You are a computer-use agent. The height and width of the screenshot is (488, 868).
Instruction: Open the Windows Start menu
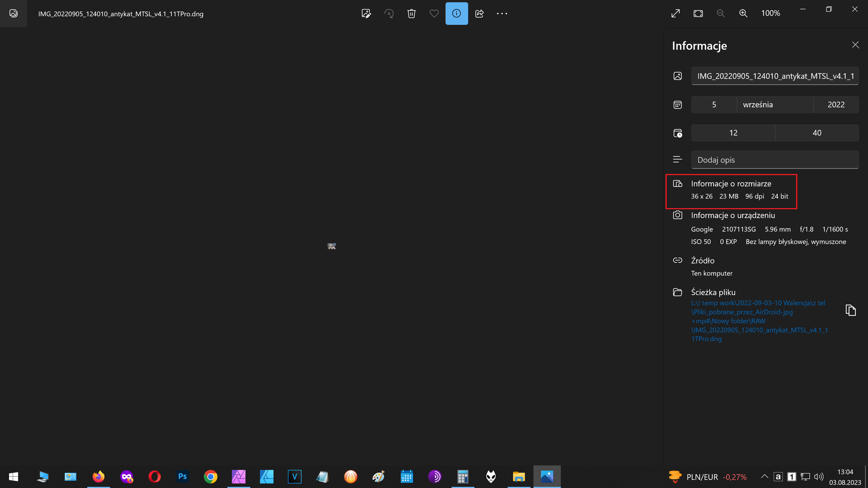pos(14,476)
